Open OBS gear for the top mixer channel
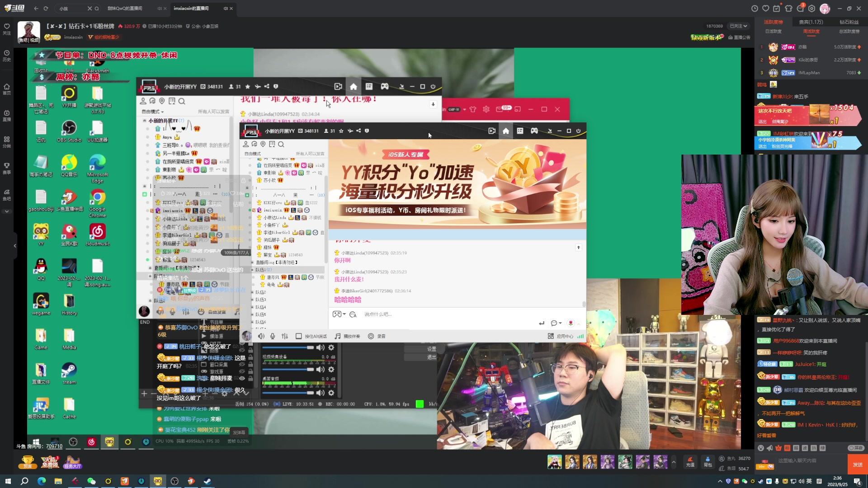 (x=331, y=347)
